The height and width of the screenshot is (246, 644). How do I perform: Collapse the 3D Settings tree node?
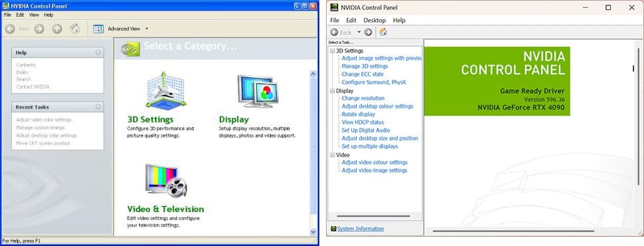[x=332, y=51]
